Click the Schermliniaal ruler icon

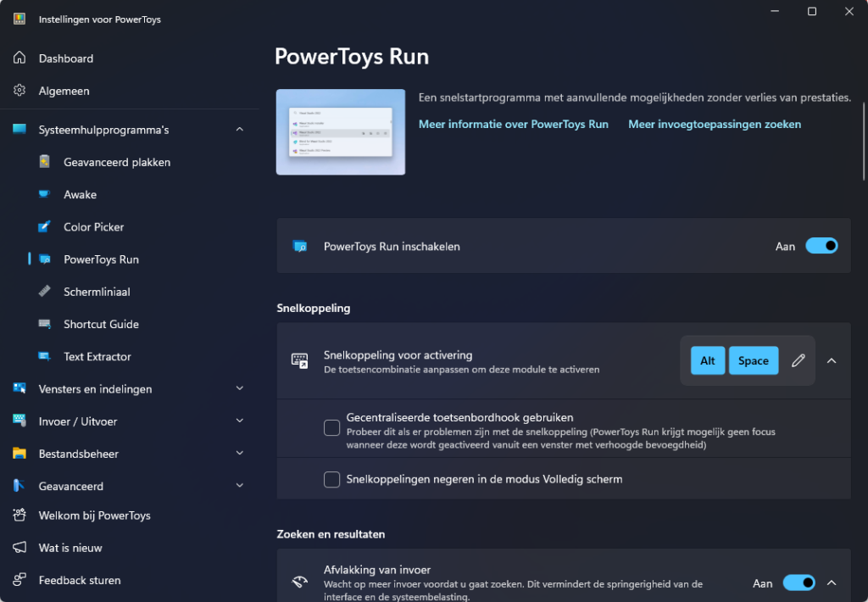[45, 292]
